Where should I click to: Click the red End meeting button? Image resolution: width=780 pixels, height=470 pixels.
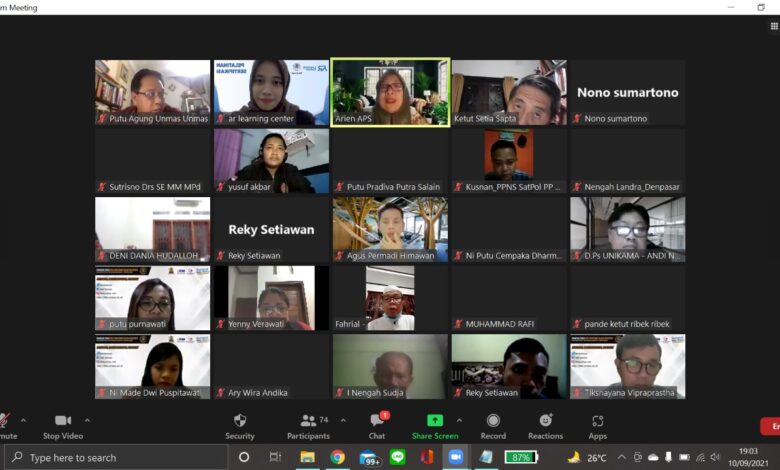point(770,427)
